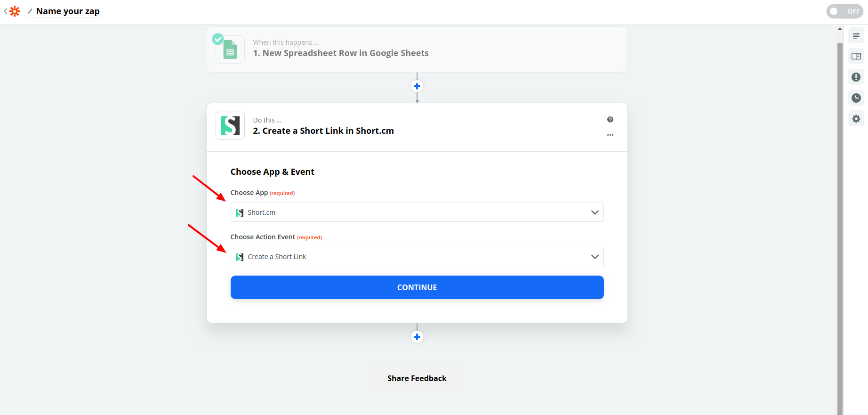
Task: Click the Zapier logo icon
Action: tap(15, 11)
